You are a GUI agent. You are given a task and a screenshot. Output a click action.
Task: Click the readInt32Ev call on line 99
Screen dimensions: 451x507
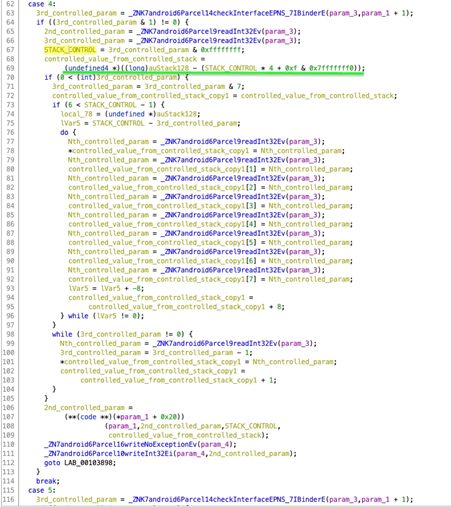(x=215, y=343)
